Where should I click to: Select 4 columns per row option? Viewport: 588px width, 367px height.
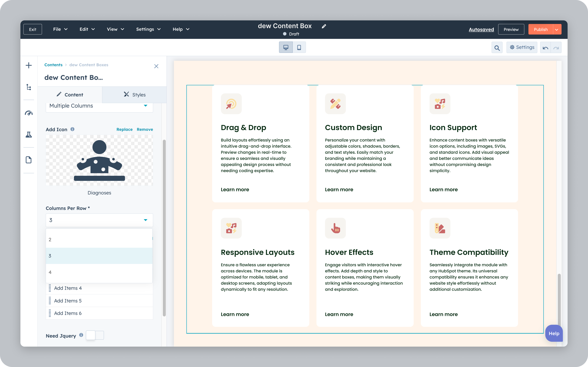(99, 272)
